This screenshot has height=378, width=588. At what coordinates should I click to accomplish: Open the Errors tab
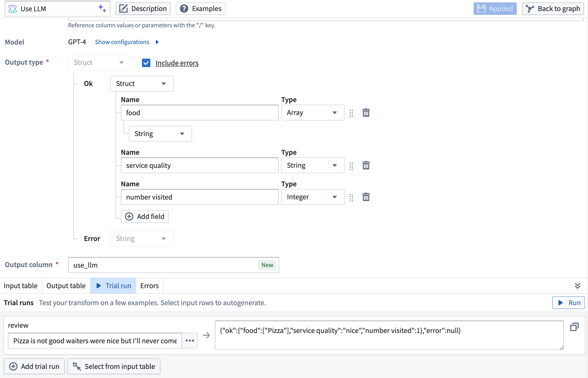click(x=149, y=286)
